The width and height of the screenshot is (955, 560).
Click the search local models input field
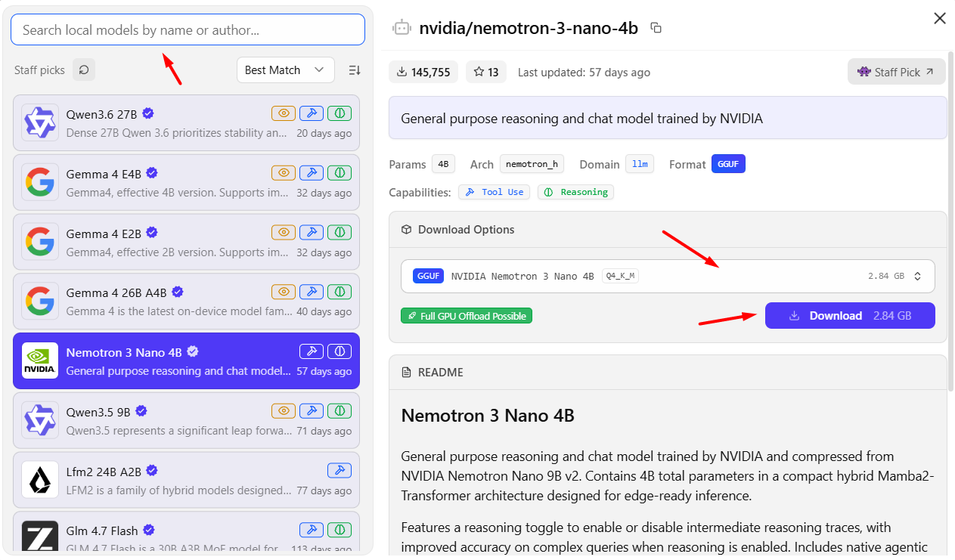point(188,30)
